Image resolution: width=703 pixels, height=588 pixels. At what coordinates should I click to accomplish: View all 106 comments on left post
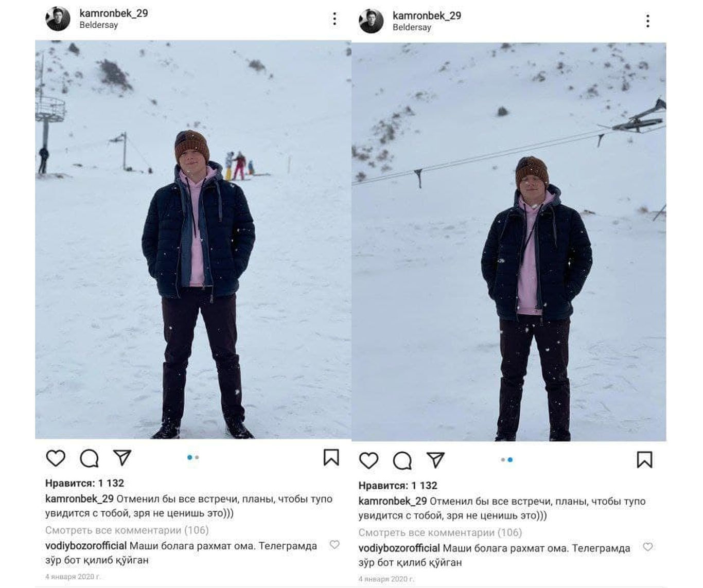point(127,530)
